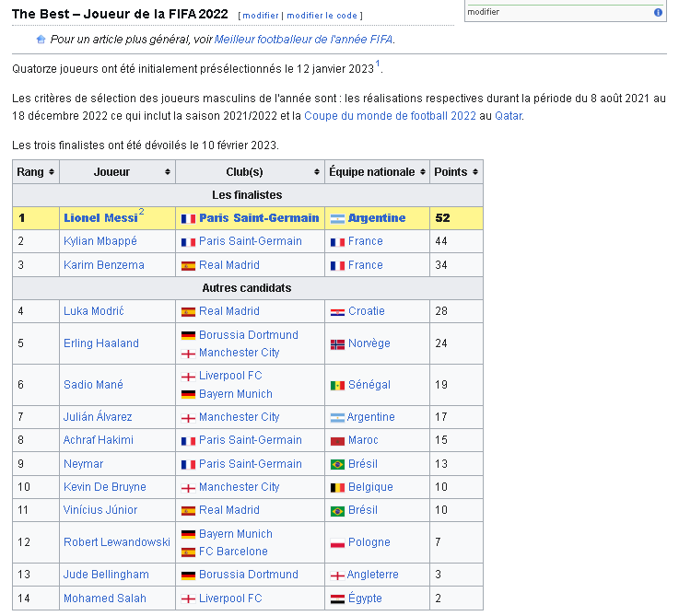Open Sadio Mané's page
The height and width of the screenshot is (616, 679).
click(x=93, y=384)
